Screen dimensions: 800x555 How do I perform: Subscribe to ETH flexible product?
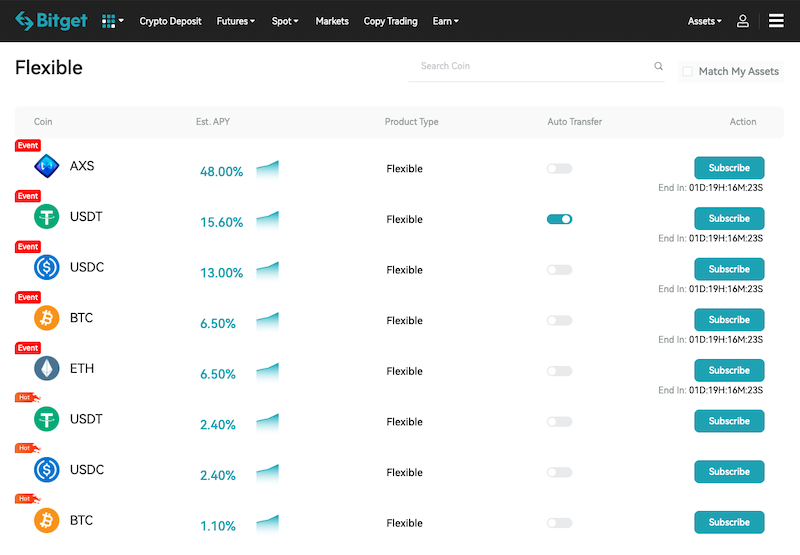tap(729, 370)
